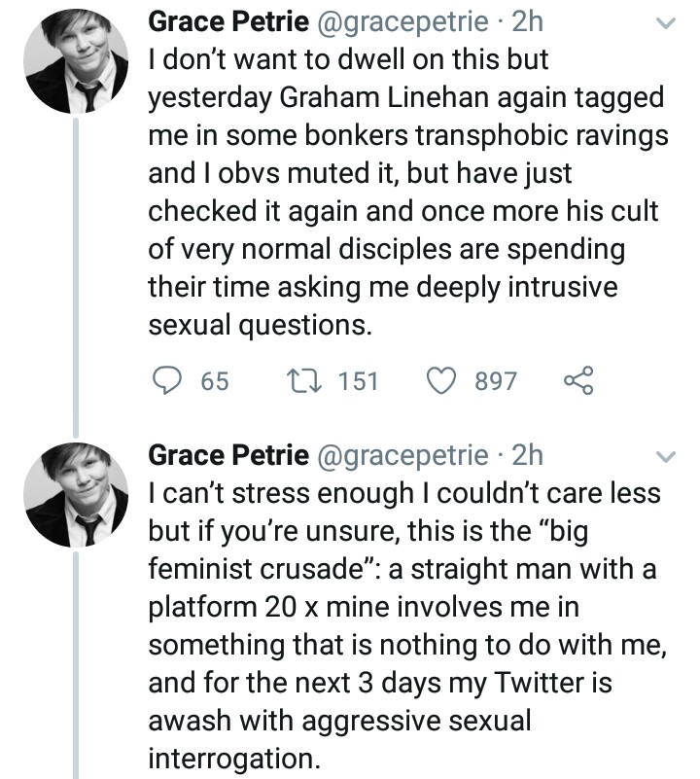Click the 2h timestamp on the second tweet
Image resolution: width=700 pixels, height=779 pixels.
coord(526,455)
